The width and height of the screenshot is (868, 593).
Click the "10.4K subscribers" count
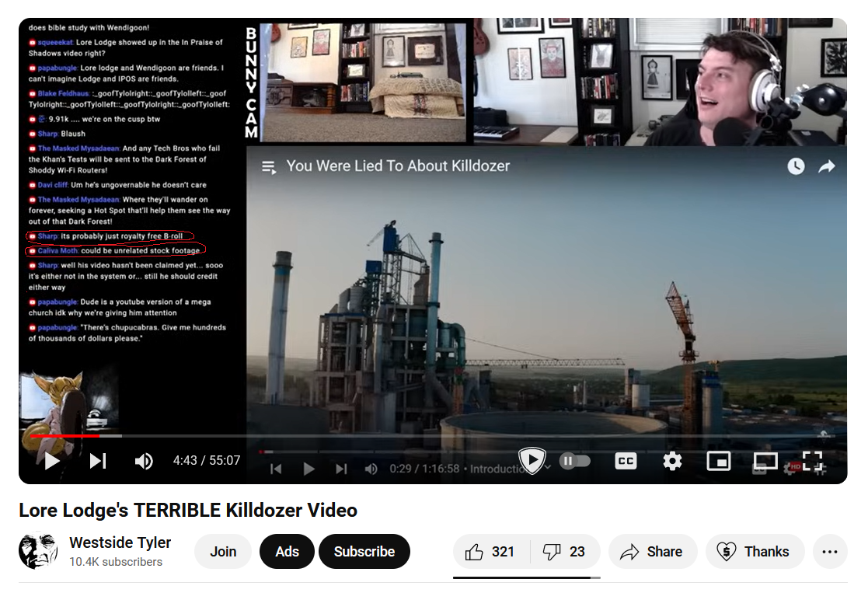coord(116,562)
